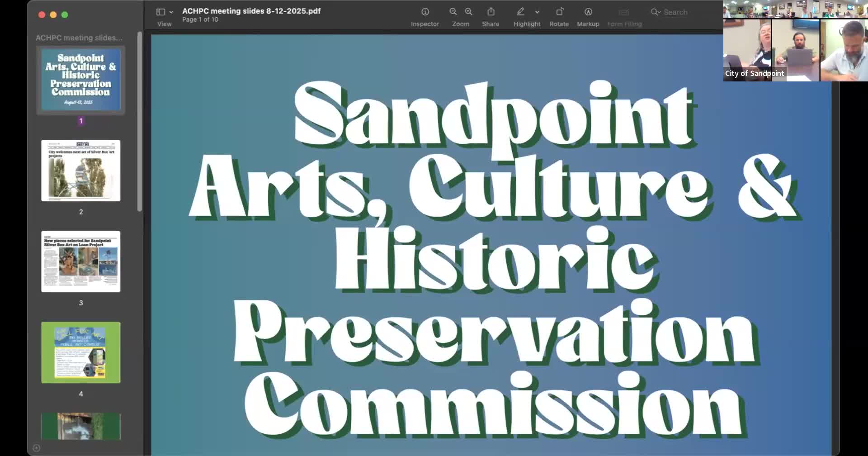Viewport: 868px width, 456px height.
Task: Expand the View options chevron
Action: pos(171,12)
